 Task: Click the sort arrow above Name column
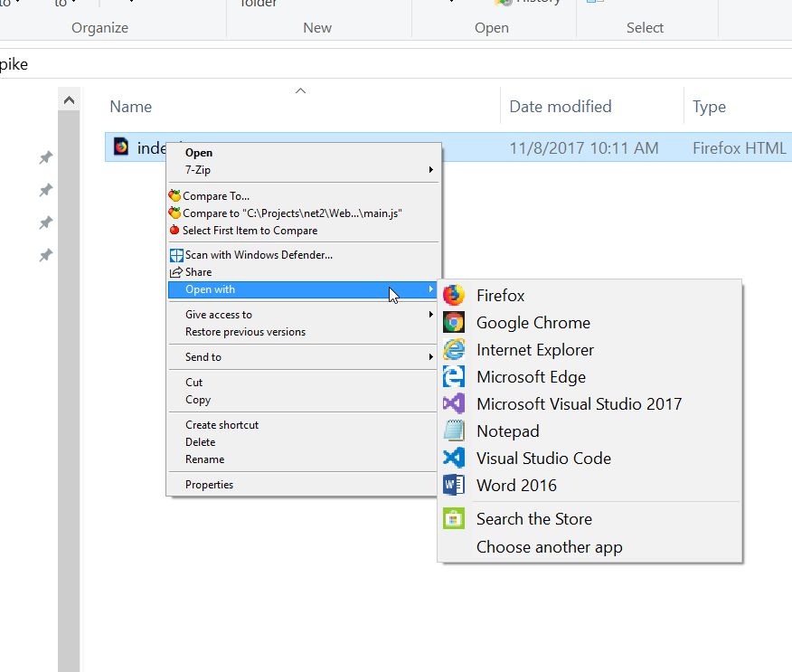pyautogui.click(x=300, y=91)
